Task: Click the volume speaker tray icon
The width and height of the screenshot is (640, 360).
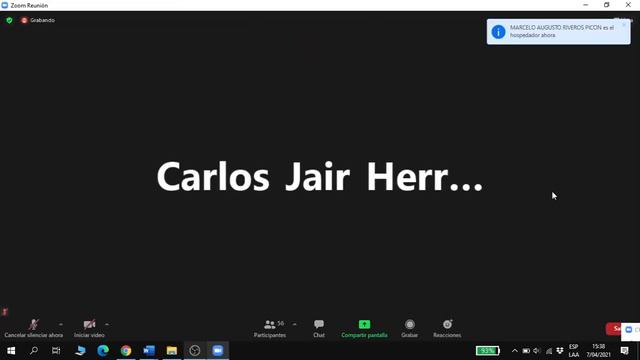Action: (537, 351)
